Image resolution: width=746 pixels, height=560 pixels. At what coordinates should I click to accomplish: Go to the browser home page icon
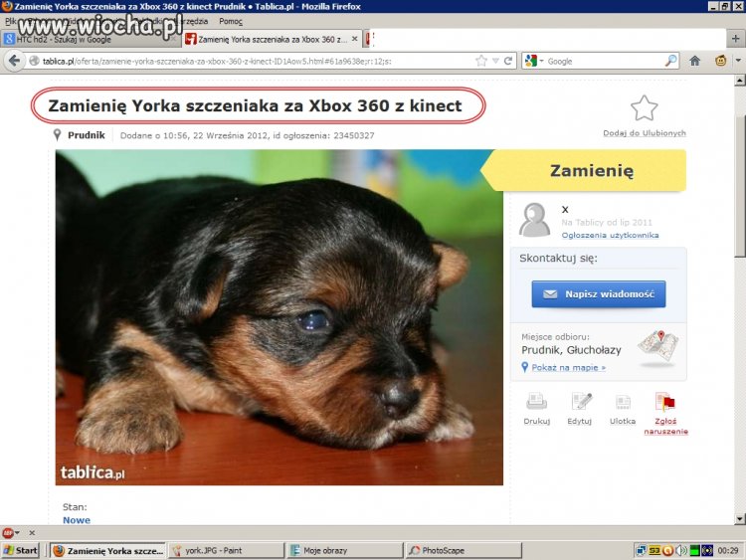695,61
